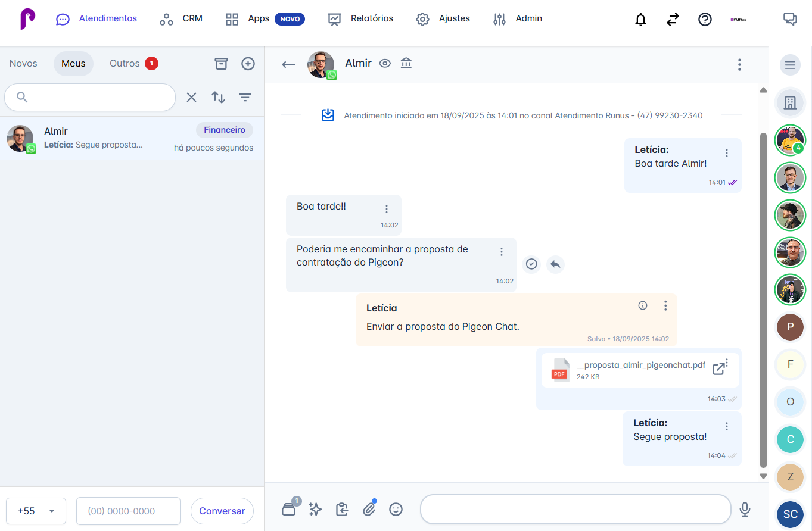Click the back arrow in the chat header
Image resolution: width=812 pixels, height=531 pixels.
pos(288,64)
